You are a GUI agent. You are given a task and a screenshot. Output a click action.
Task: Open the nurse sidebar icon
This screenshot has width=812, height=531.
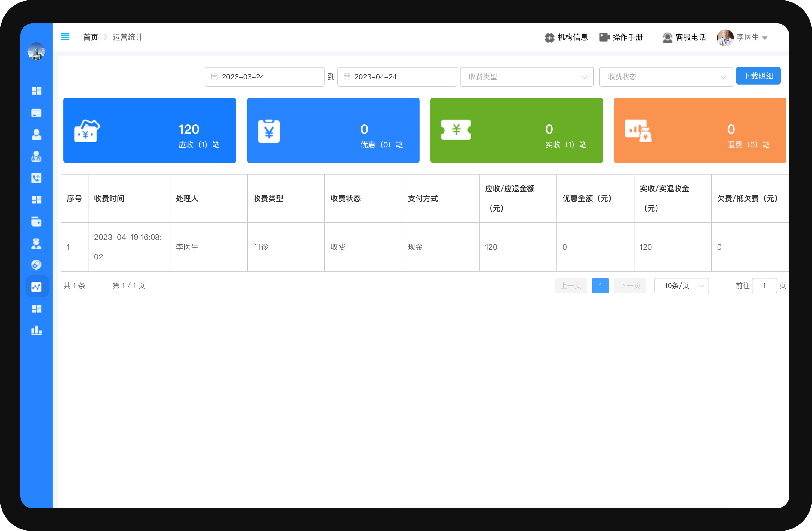pyautogui.click(x=36, y=244)
